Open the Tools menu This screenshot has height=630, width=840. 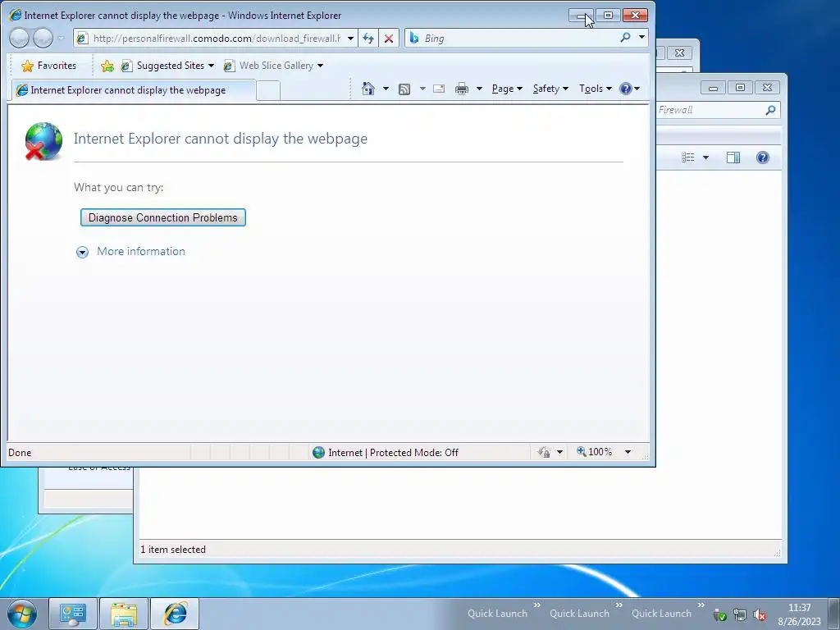pos(595,89)
